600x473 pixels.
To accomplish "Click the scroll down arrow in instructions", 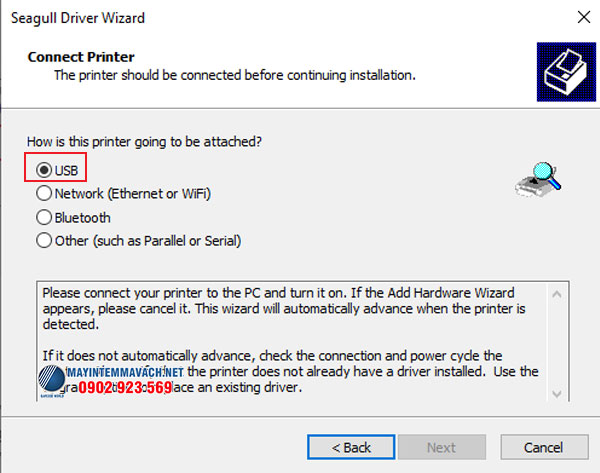I will [554, 394].
